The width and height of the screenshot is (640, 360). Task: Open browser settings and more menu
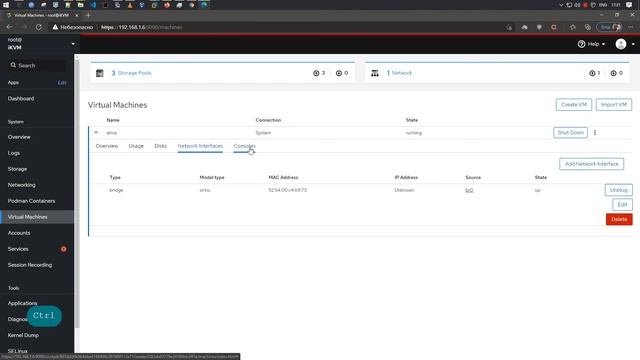point(631,27)
